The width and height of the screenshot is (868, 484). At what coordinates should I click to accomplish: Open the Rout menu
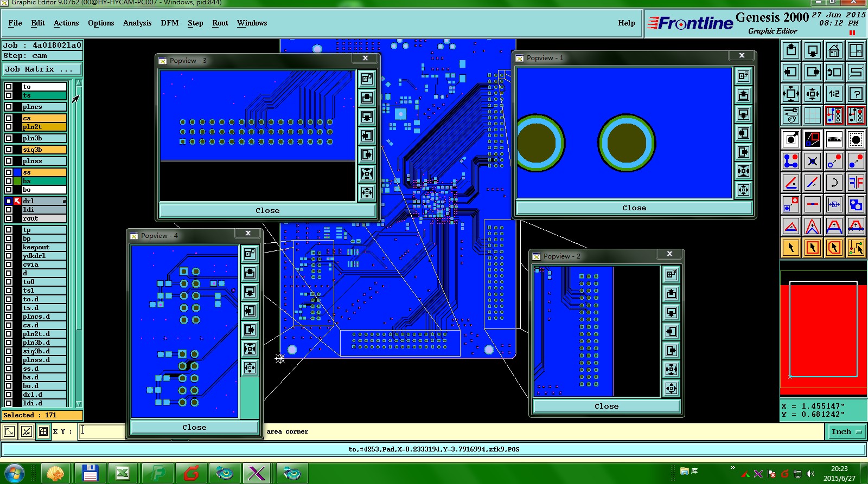220,23
